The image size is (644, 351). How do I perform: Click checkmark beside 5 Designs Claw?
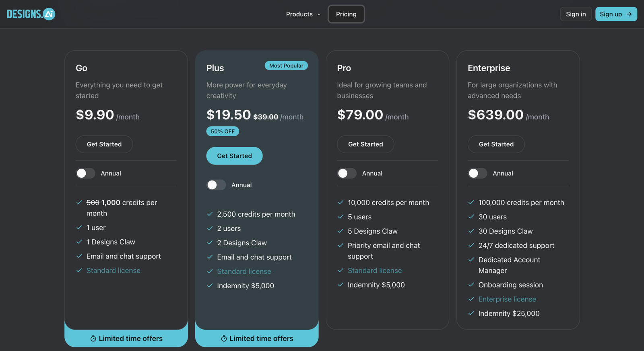pyautogui.click(x=341, y=231)
